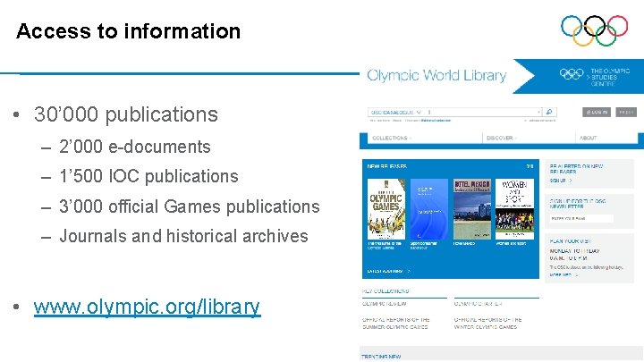Image resolution: width=644 pixels, height=362 pixels.
Task: Expand the Discover menu
Action: [502, 138]
